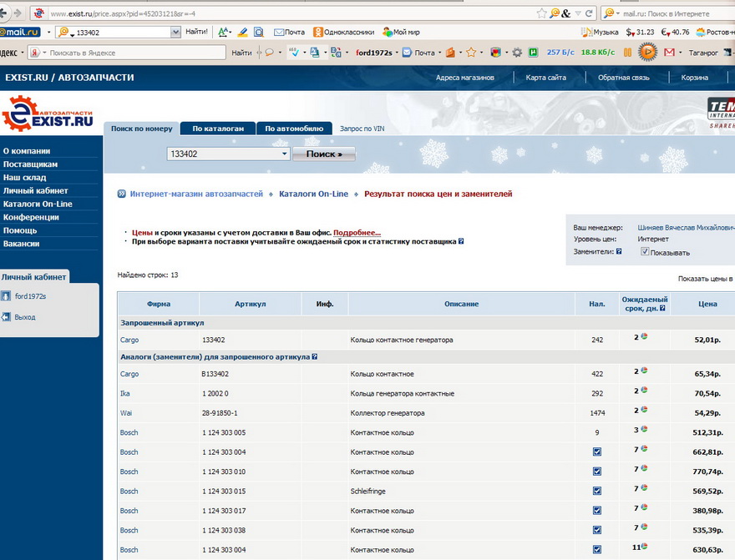Click the Поиск search button

pos(324,154)
